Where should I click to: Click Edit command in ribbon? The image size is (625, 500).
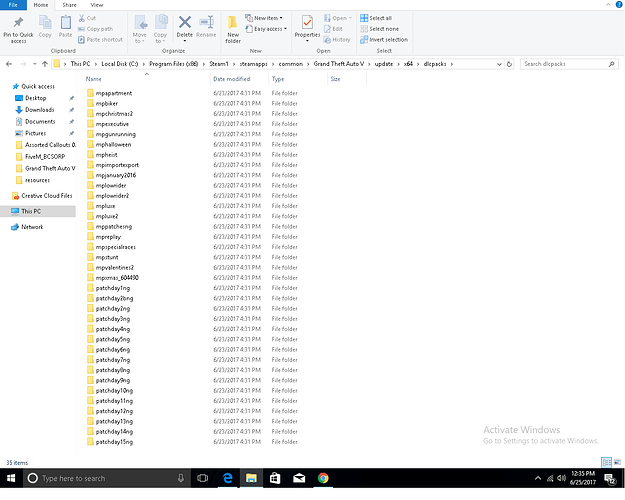333,29
